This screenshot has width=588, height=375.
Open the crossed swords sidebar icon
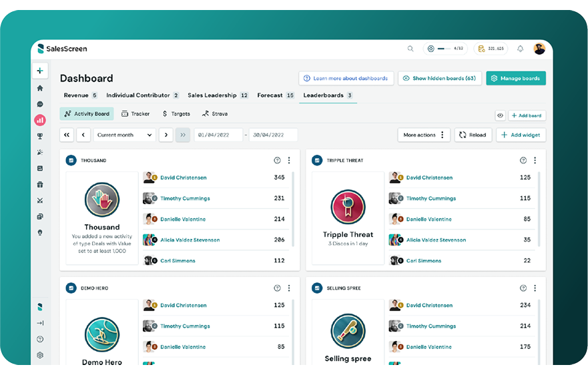(x=40, y=201)
